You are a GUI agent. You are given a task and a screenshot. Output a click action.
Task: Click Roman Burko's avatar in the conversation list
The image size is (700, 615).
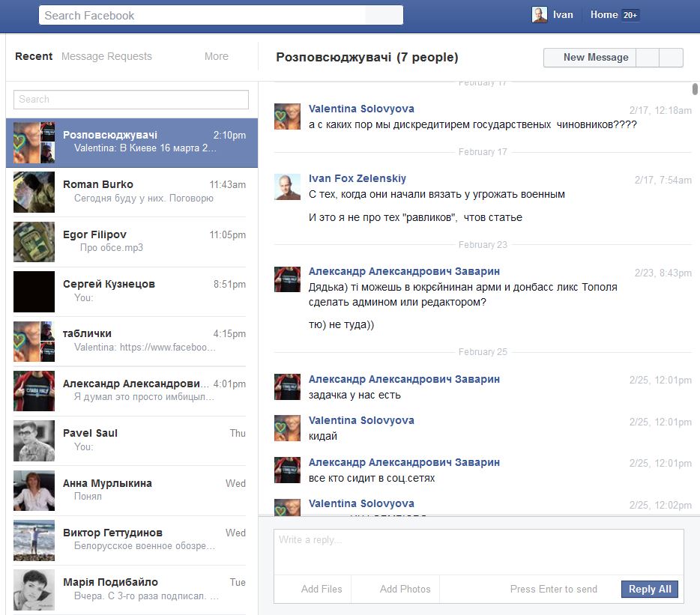[x=34, y=193]
